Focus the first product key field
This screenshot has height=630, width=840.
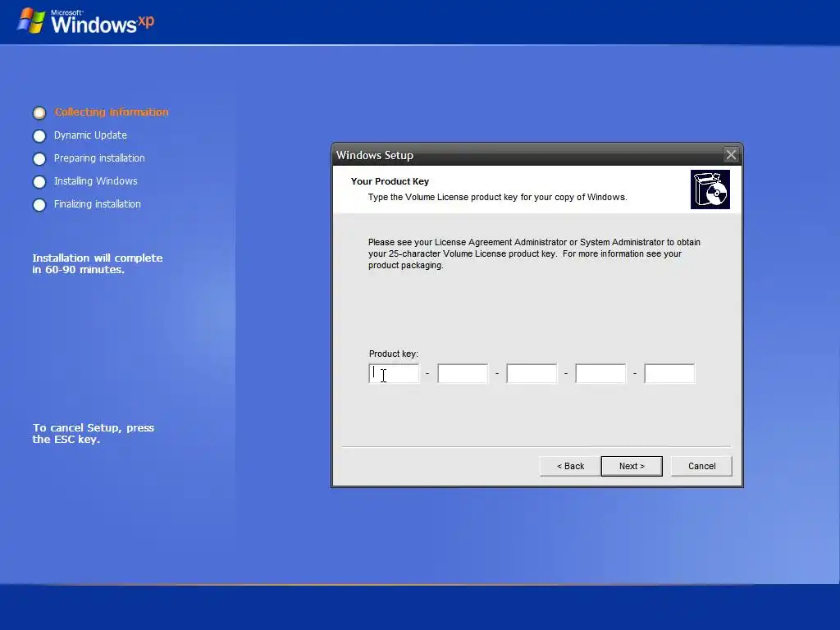[395, 373]
